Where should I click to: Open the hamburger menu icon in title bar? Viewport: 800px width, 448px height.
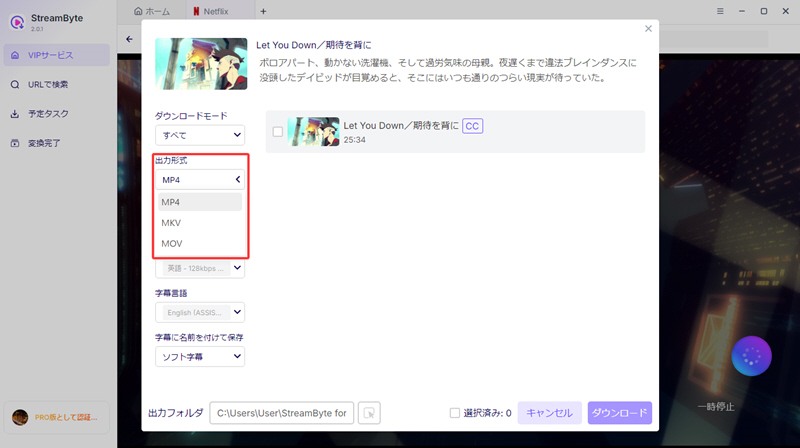tap(720, 11)
